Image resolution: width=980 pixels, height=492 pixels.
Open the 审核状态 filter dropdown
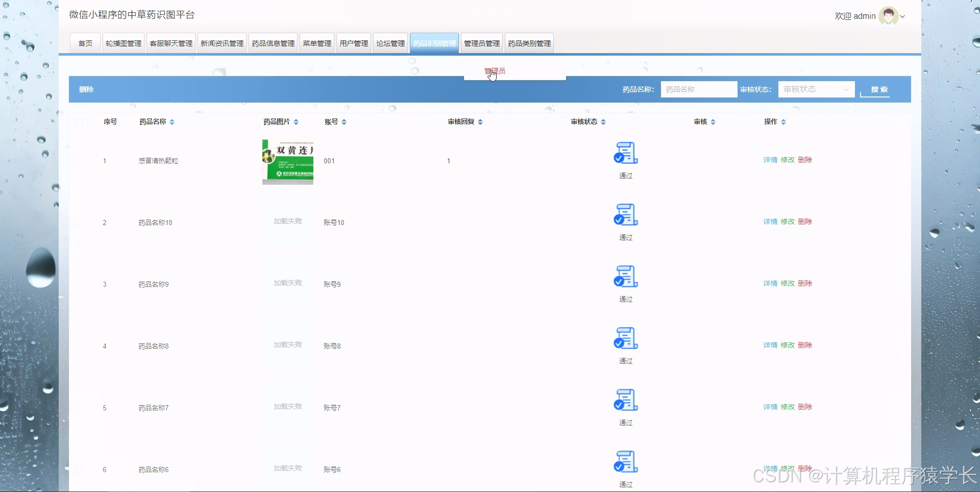(816, 89)
